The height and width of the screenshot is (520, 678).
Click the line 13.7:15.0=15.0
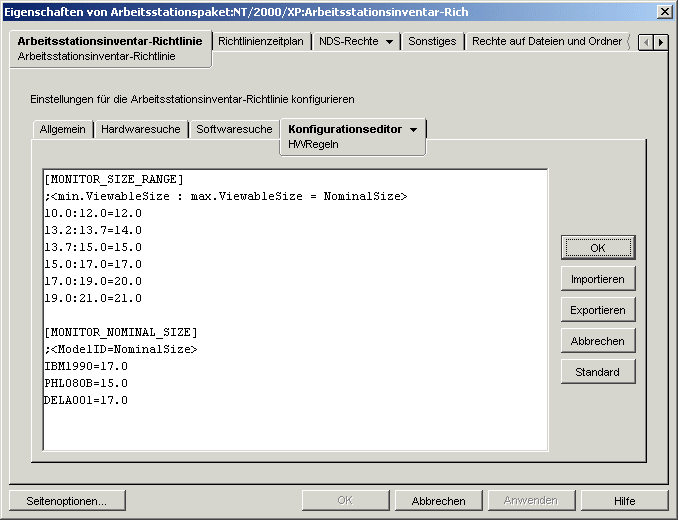coord(93,247)
